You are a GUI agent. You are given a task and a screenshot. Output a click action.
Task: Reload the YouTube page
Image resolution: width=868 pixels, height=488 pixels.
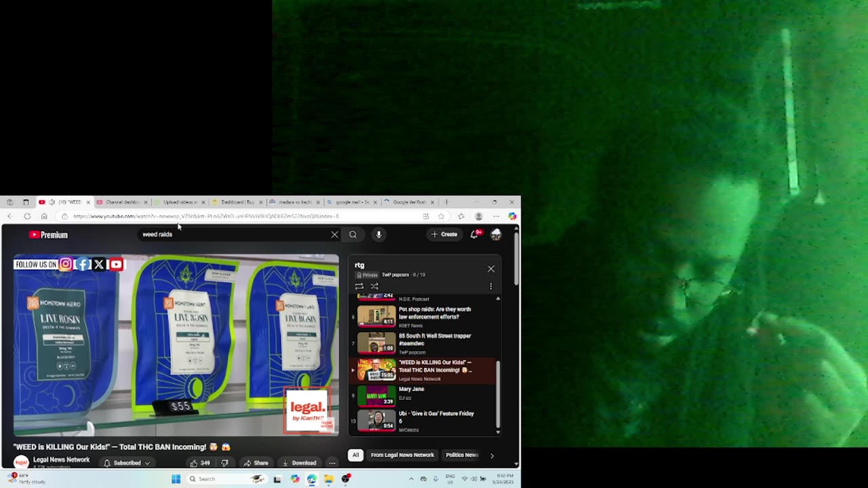[27, 216]
